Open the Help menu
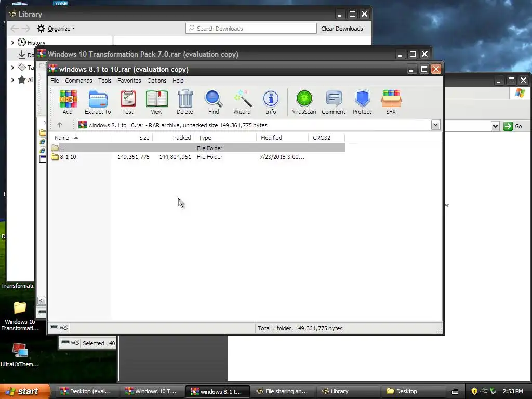The height and width of the screenshot is (399, 532). 178,81
